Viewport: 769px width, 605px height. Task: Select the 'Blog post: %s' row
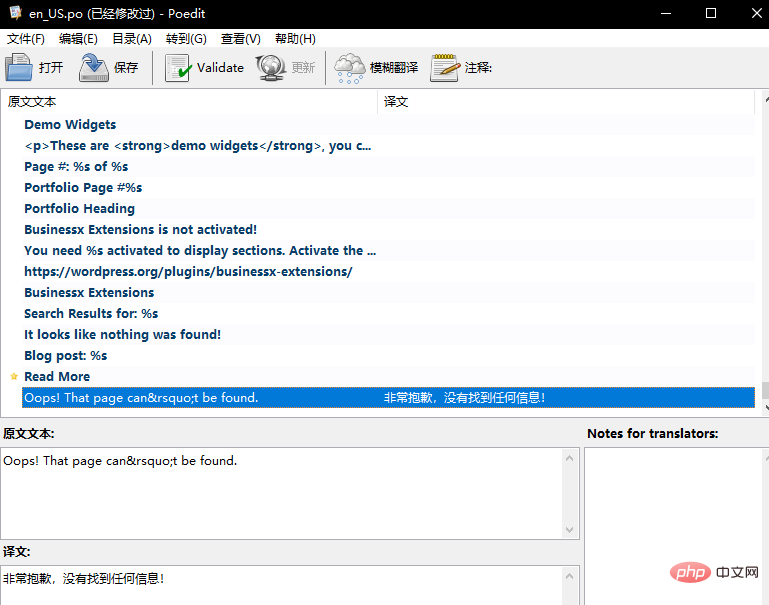click(x=388, y=355)
